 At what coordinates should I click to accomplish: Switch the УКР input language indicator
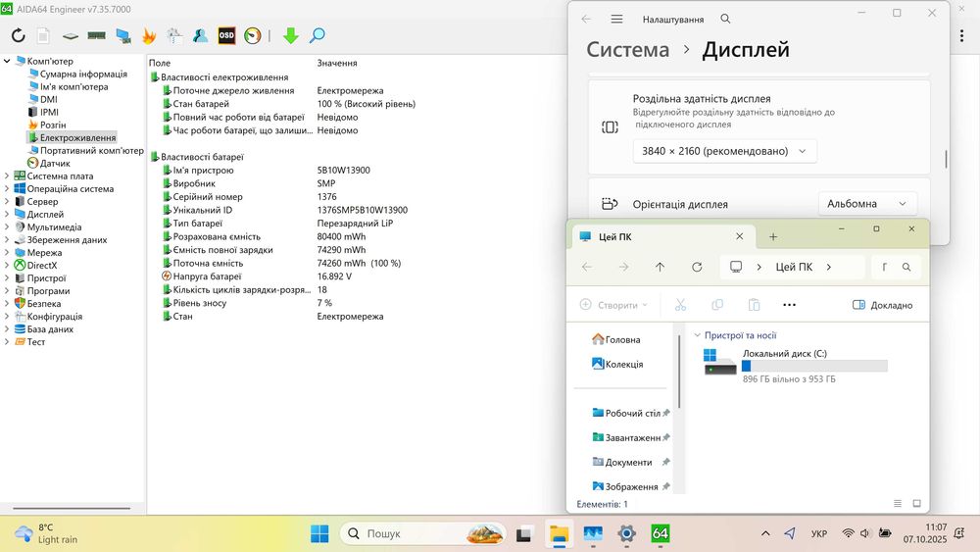click(x=818, y=534)
